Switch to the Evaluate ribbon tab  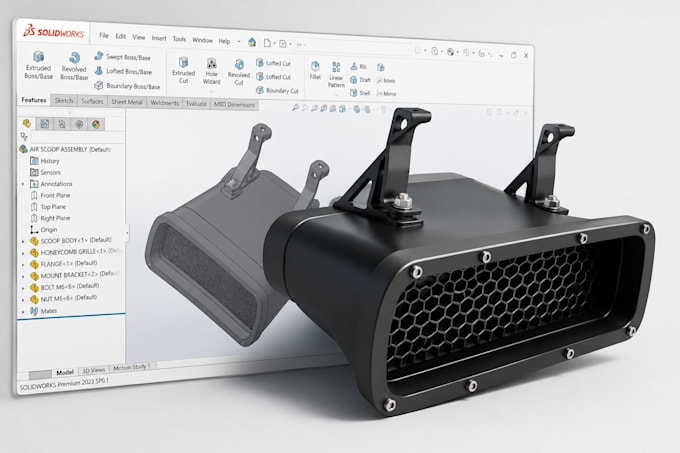pyautogui.click(x=196, y=104)
